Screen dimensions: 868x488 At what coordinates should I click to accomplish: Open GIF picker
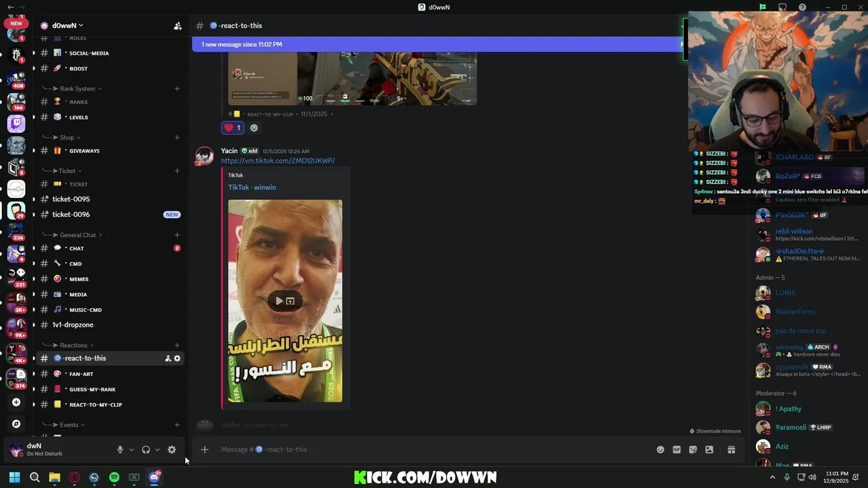pyautogui.click(x=677, y=449)
